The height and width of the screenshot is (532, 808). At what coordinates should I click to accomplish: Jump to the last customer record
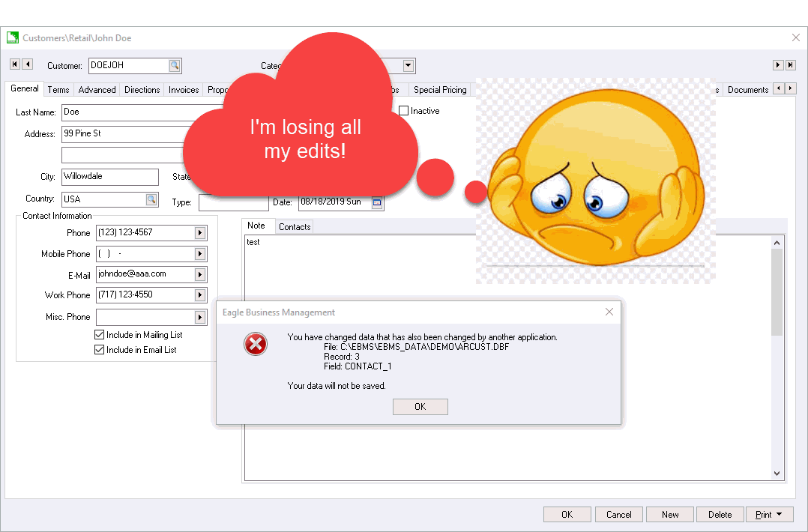(x=790, y=66)
